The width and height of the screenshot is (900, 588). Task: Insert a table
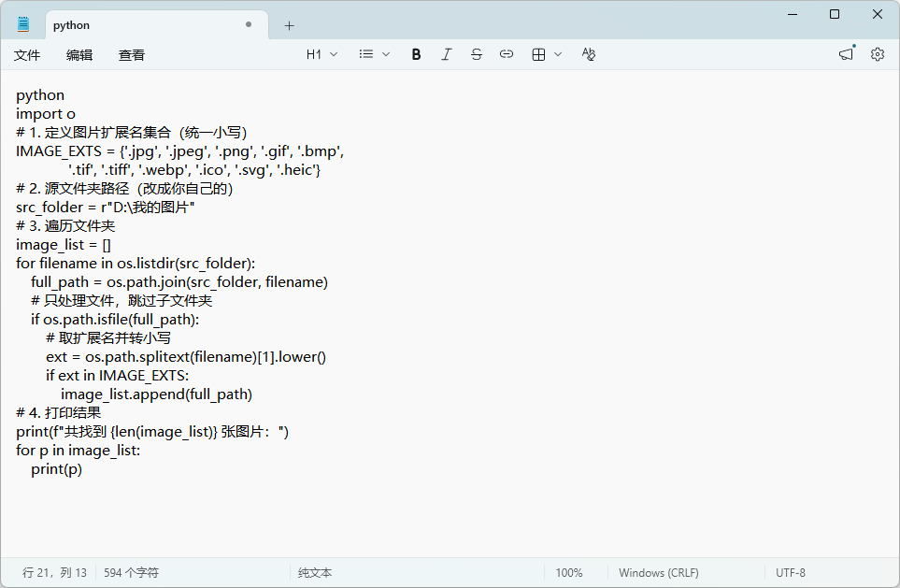538,54
